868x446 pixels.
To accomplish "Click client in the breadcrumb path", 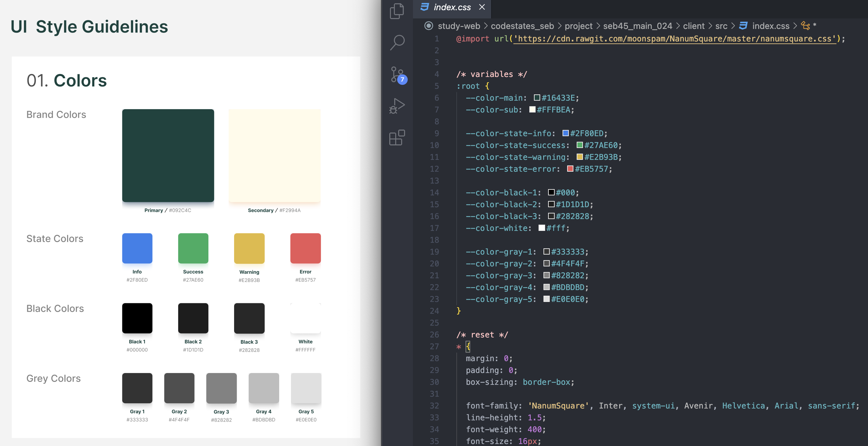I will pos(693,26).
